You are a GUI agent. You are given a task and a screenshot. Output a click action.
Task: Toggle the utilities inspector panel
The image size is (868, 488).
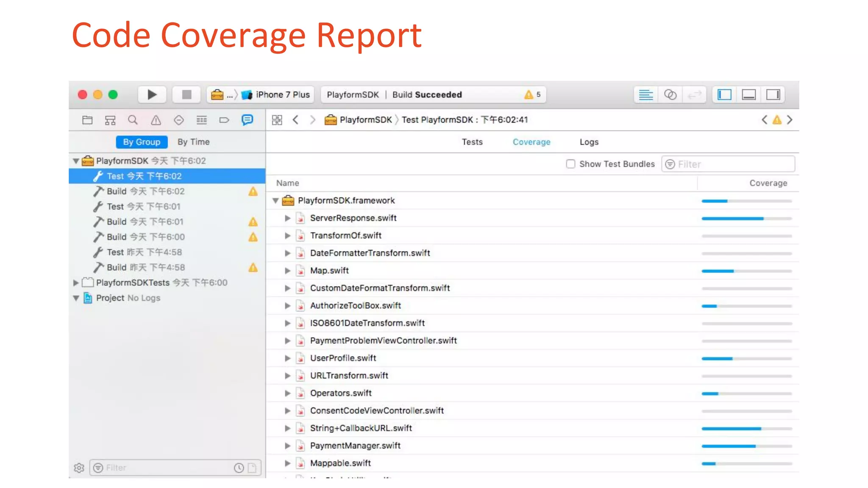(773, 94)
